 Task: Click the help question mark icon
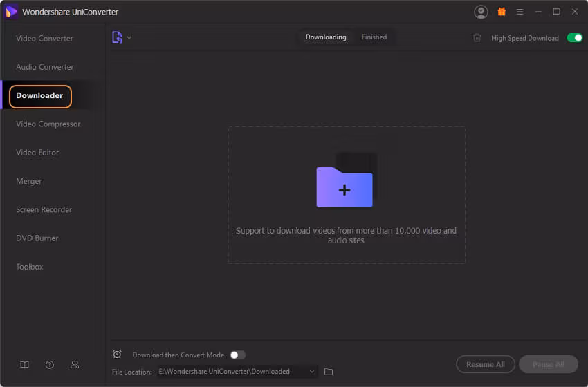[x=50, y=364]
